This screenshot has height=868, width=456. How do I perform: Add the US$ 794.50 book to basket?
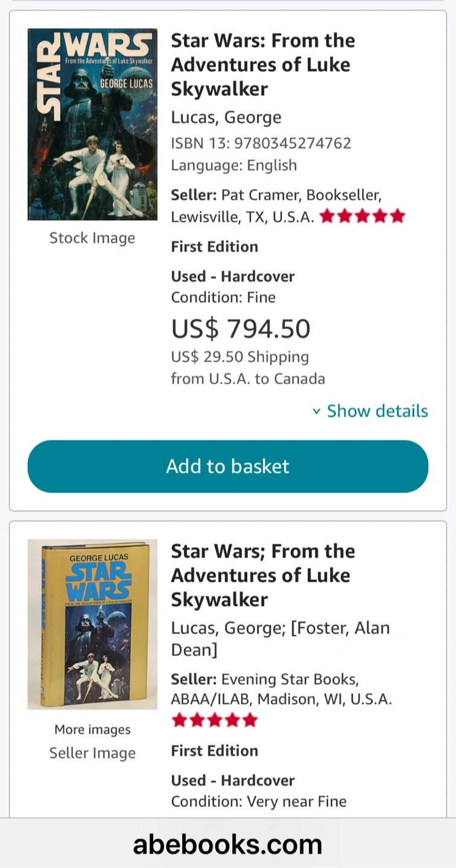click(228, 466)
